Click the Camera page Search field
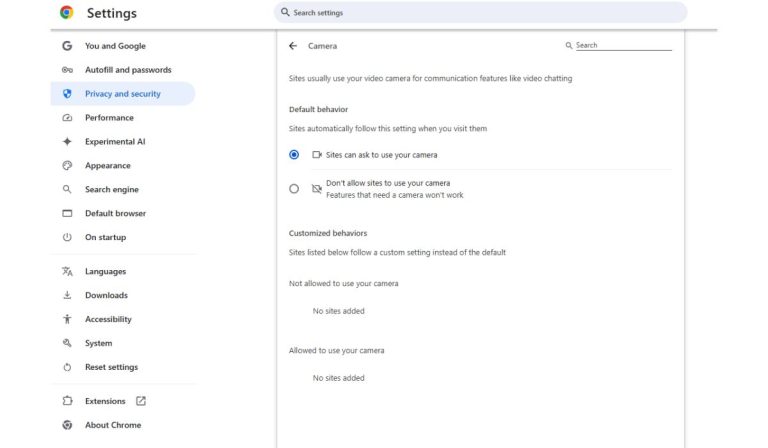 622,46
